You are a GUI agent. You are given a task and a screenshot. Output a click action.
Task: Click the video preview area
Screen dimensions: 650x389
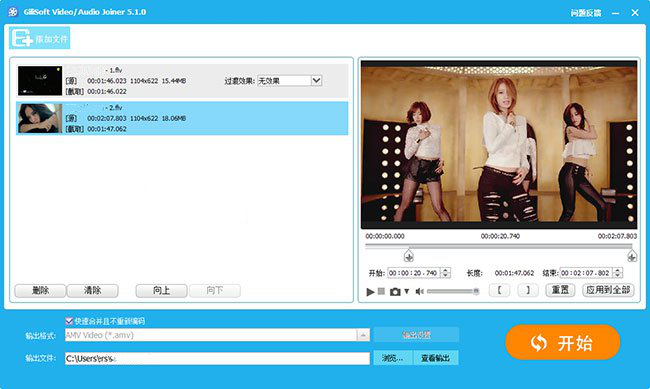499,145
